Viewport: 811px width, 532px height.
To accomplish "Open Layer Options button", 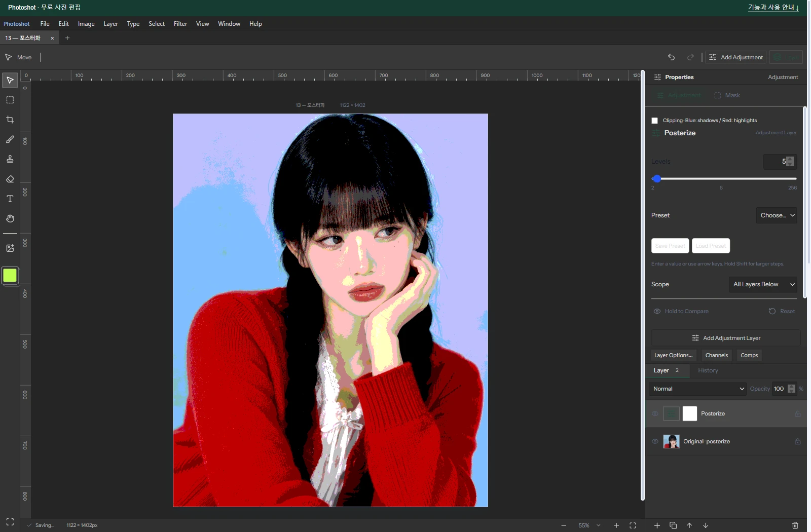I will (674, 355).
